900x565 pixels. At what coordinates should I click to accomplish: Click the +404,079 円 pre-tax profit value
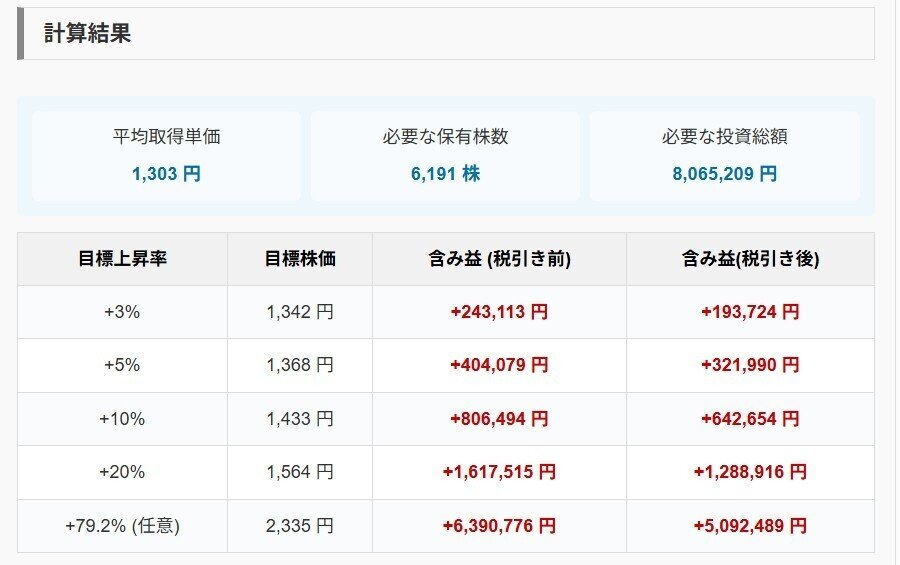[x=499, y=365]
